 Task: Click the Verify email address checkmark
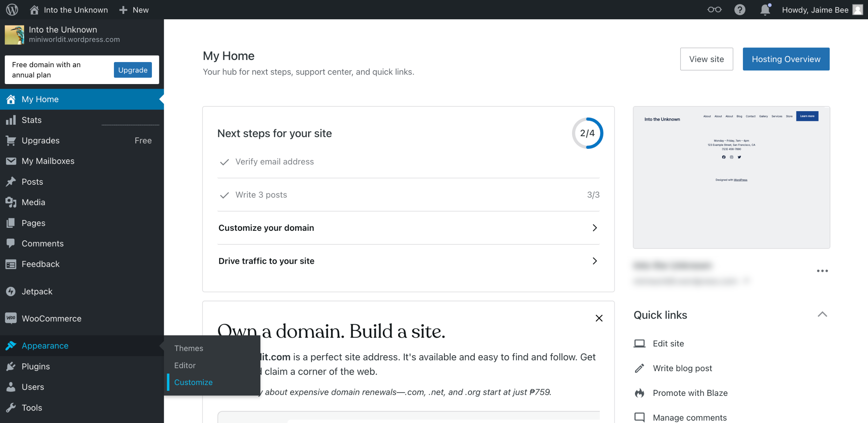pyautogui.click(x=224, y=162)
